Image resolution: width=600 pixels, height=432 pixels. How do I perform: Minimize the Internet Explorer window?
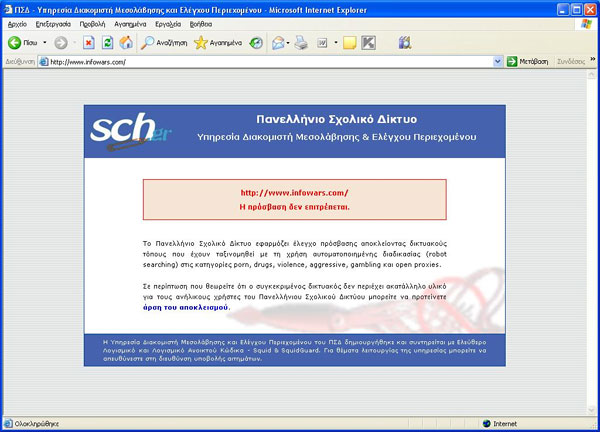562,10
